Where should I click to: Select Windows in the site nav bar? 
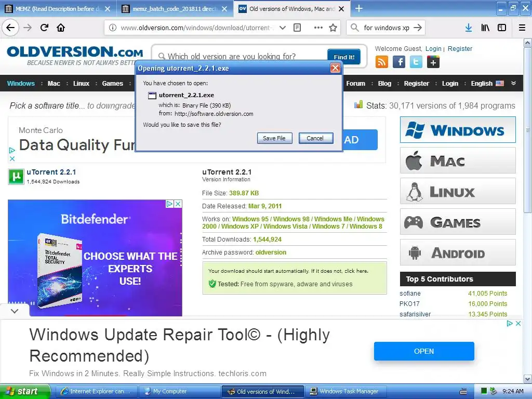(21, 84)
